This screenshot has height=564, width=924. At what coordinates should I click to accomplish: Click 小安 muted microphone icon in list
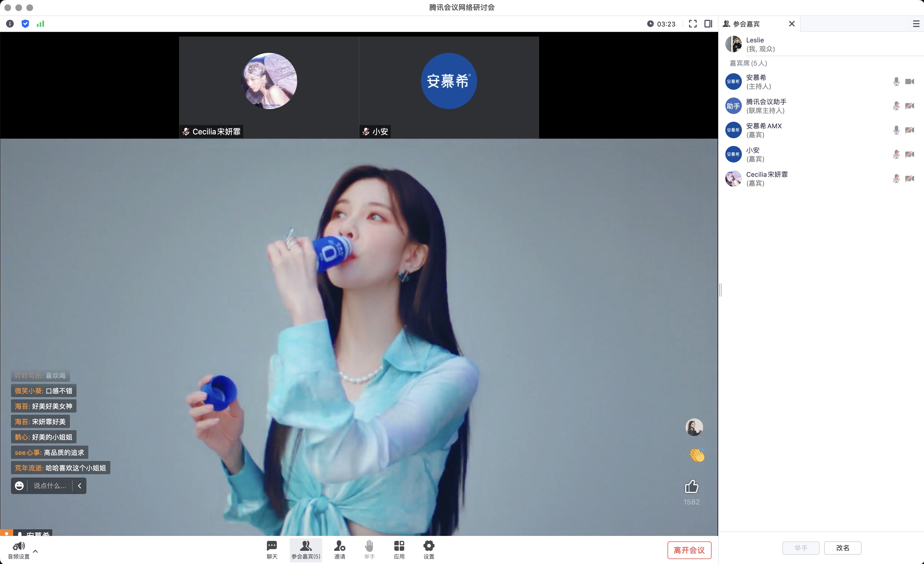[896, 154]
